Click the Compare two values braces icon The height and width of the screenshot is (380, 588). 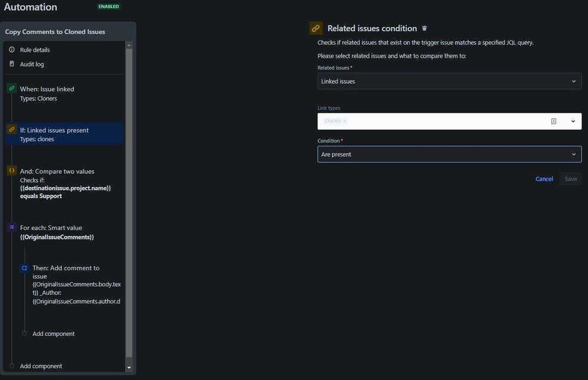coord(12,171)
